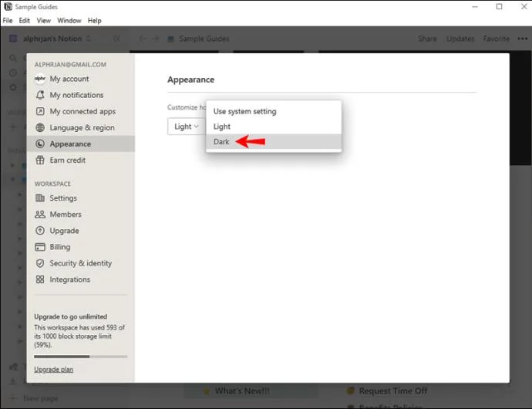Viewport: 532px width, 409px height.
Task: Click the workspace Settings building icon
Action: (x=40, y=198)
